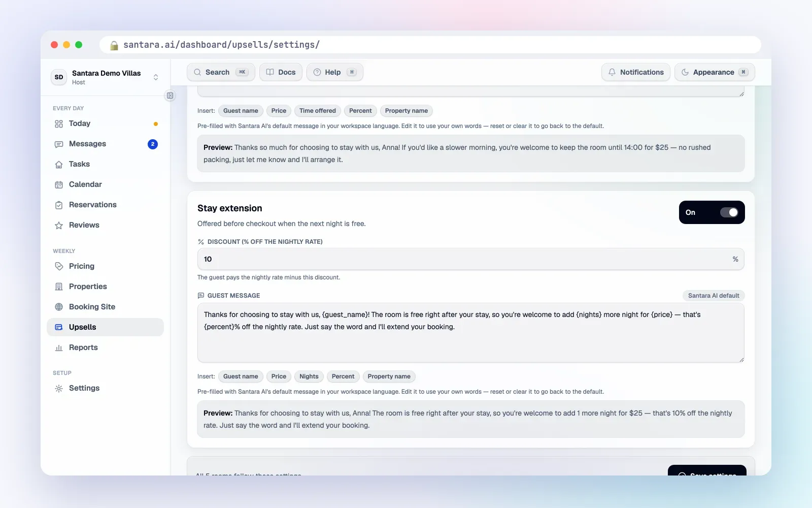Click the Reservations clipboard icon

click(x=59, y=205)
